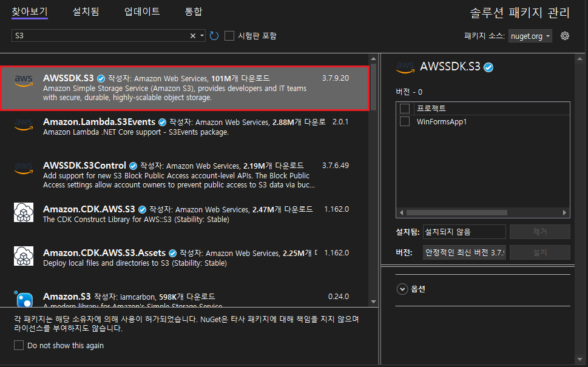Image resolution: width=588 pixels, height=367 pixels.
Task: Click the Amazon.Lambda.S3Events package logo
Action: tap(24, 124)
